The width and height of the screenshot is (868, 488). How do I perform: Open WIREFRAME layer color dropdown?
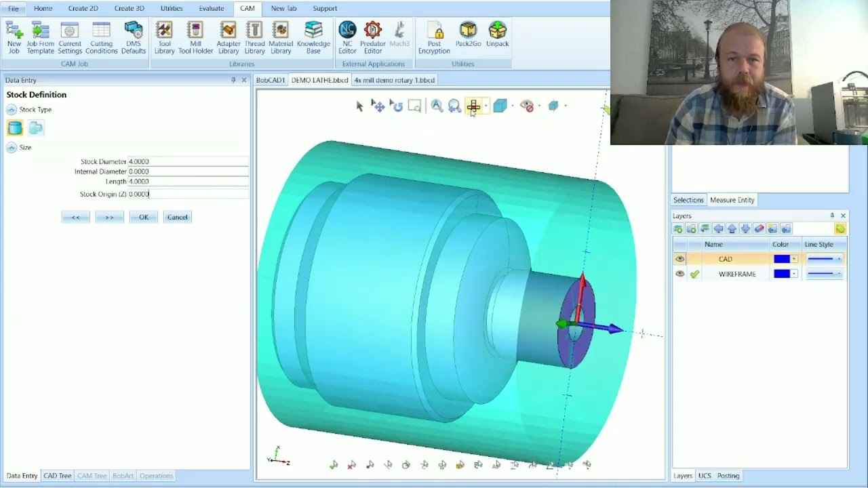[794, 274]
